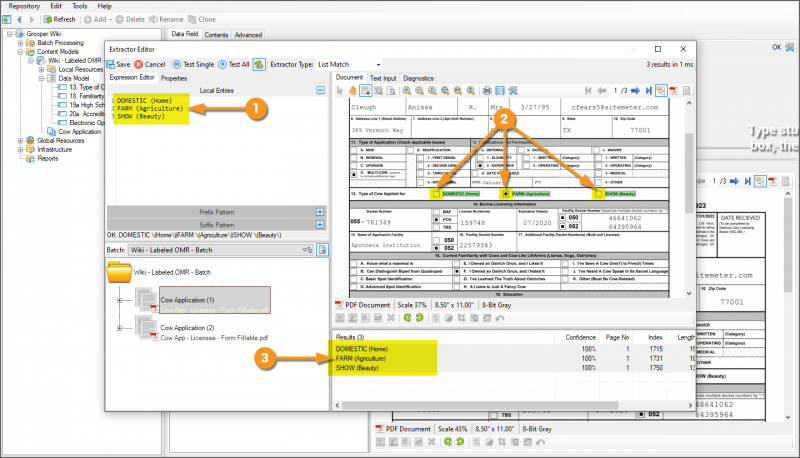Open the Properties tab in Extractor Editor
This screenshot has height=458, width=800.
pos(174,77)
